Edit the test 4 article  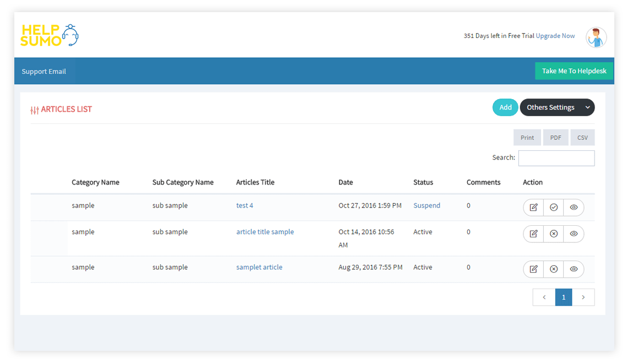coord(533,208)
